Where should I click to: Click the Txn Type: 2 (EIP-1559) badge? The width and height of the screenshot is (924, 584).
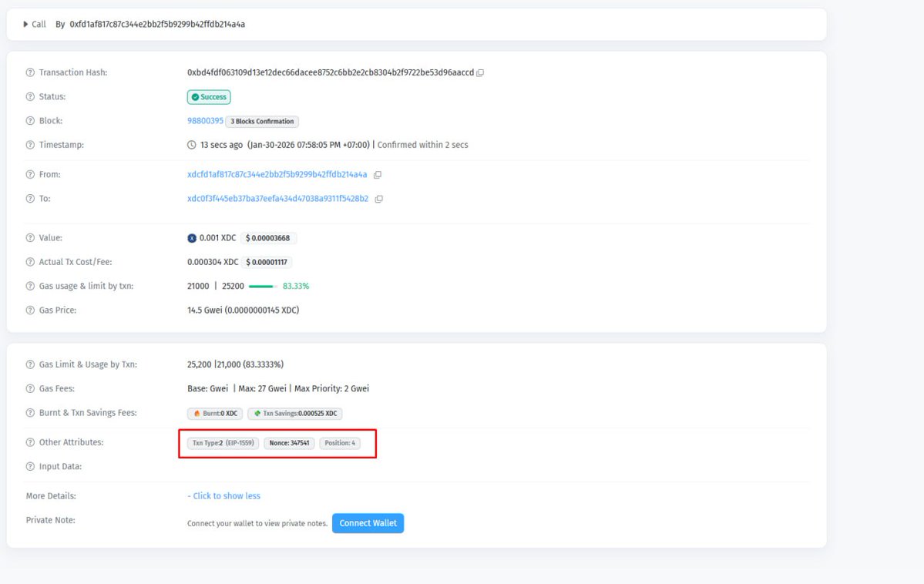point(223,443)
